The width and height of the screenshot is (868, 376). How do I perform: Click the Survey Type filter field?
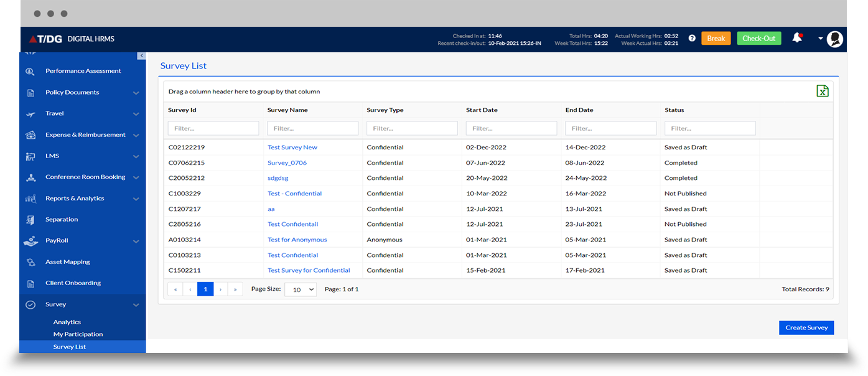coord(412,128)
